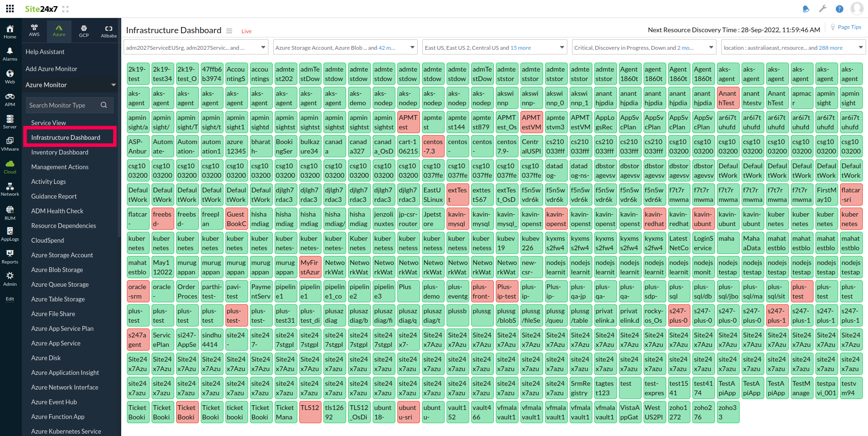Open the Server monitoring section
This screenshot has width=868, height=436.
10,120
